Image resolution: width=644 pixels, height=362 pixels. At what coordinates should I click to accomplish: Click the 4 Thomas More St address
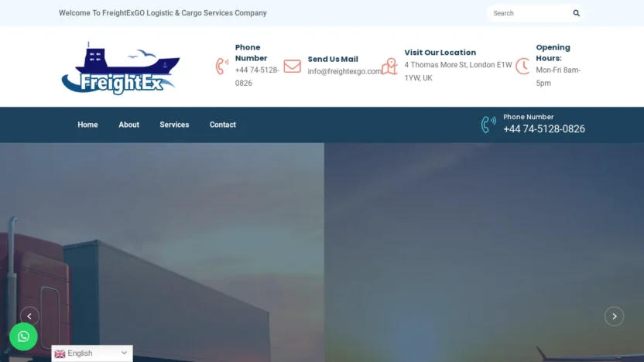pyautogui.click(x=458, y=71)
